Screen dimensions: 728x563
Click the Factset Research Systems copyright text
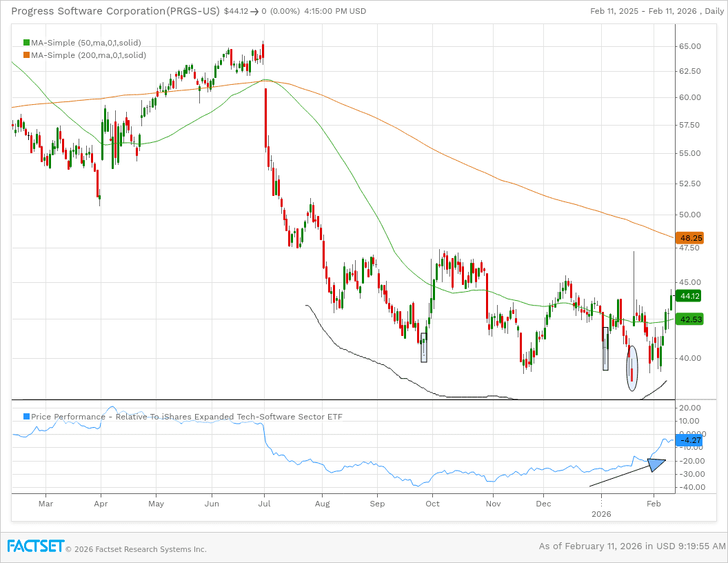click(136, 549)
